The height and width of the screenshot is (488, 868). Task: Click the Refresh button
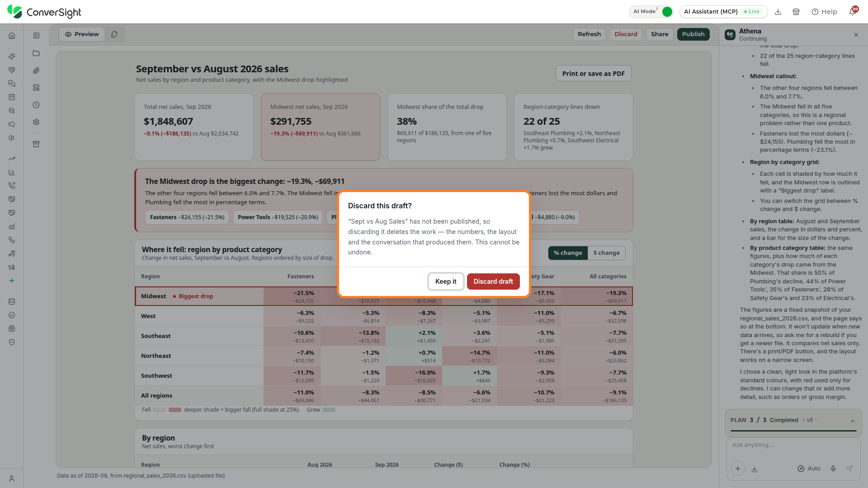click(x=589, y=34)
